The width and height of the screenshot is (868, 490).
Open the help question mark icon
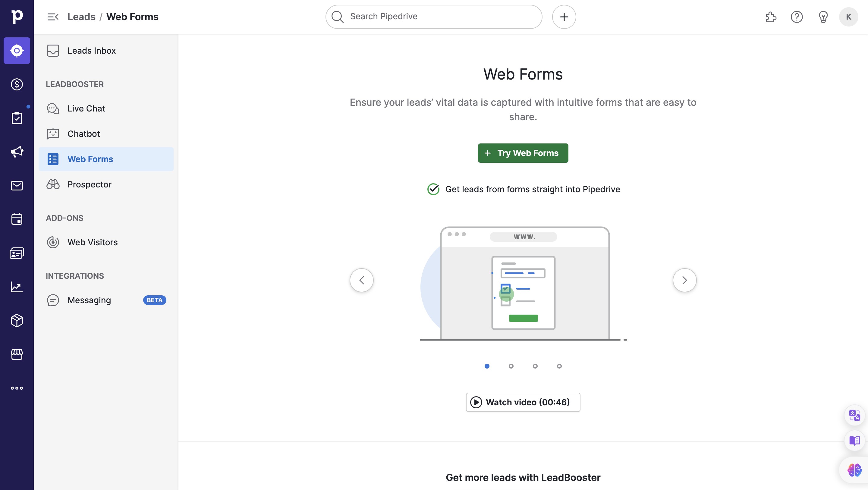pos(797,17)
